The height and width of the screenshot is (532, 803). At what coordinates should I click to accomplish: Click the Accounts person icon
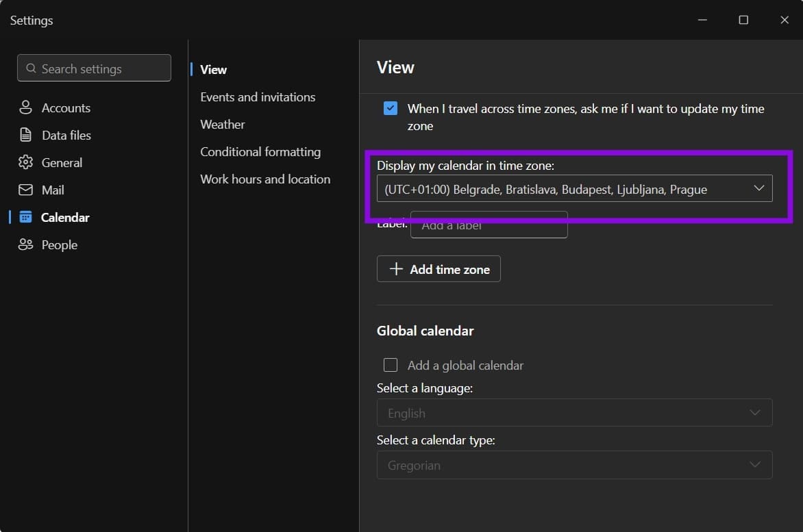[25, 107]
